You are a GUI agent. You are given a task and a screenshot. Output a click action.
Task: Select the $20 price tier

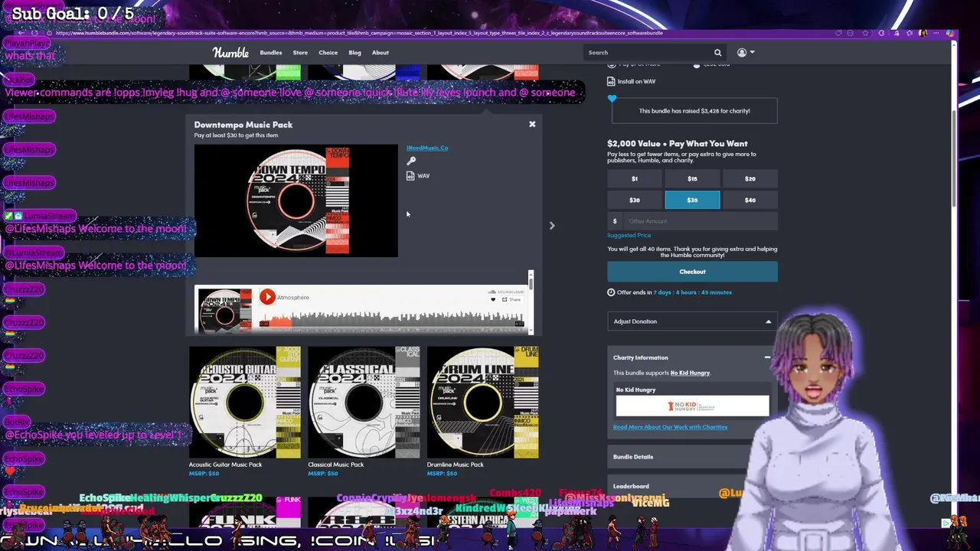[x=750, y=178]
